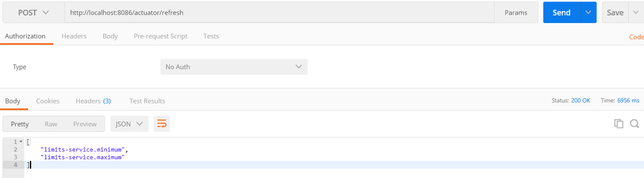
Task: Open the request Body tab
Action: tap(110, 36)
